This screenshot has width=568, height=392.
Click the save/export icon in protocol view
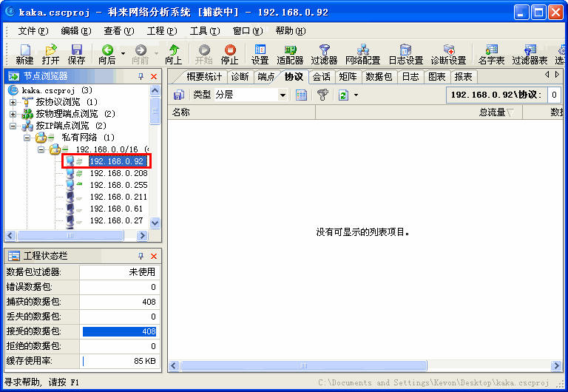coord(179,95)
